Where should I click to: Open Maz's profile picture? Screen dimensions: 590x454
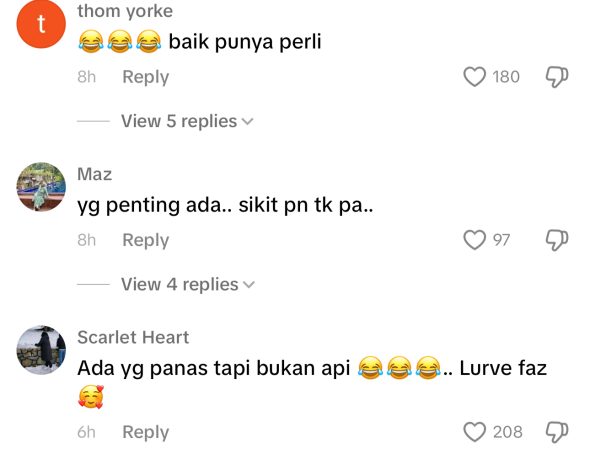(x=41, y=187)
